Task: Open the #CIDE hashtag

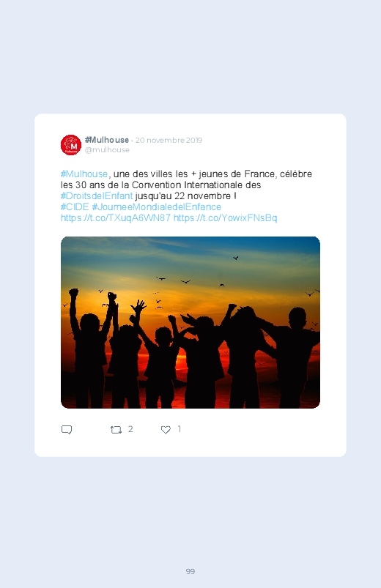Action: coord(75,206)
